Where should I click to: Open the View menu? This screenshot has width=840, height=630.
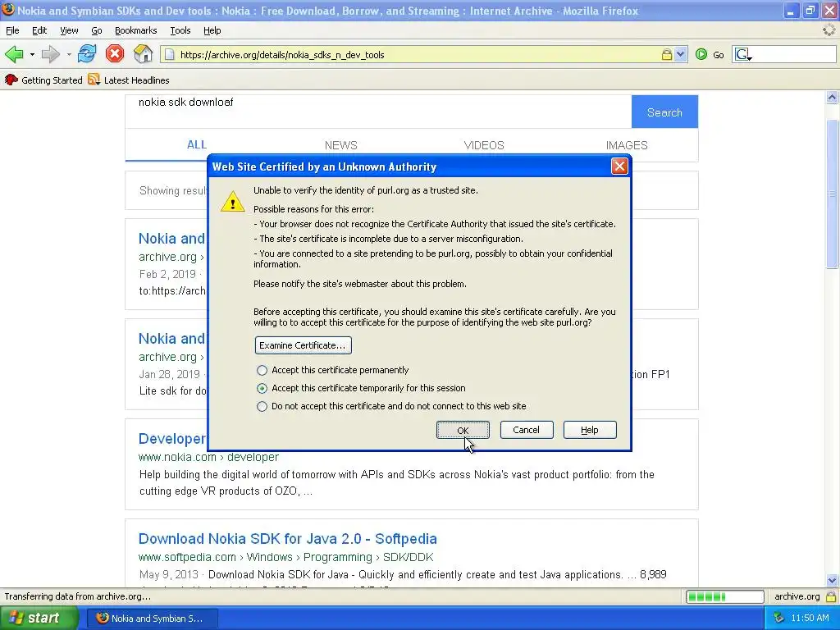[x=69, y=30]
